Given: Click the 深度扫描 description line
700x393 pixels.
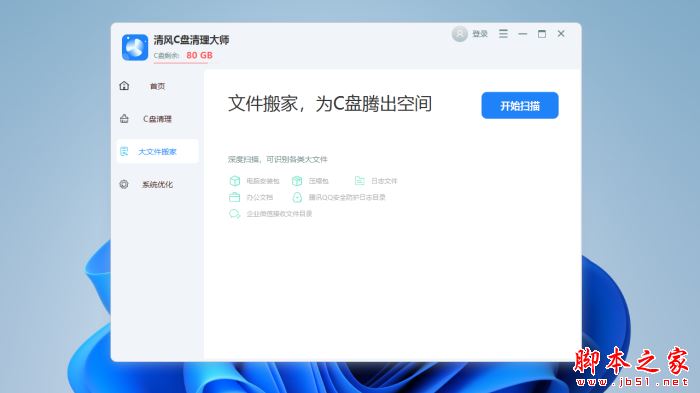Looking at the screenshot, I should point(278,159).
